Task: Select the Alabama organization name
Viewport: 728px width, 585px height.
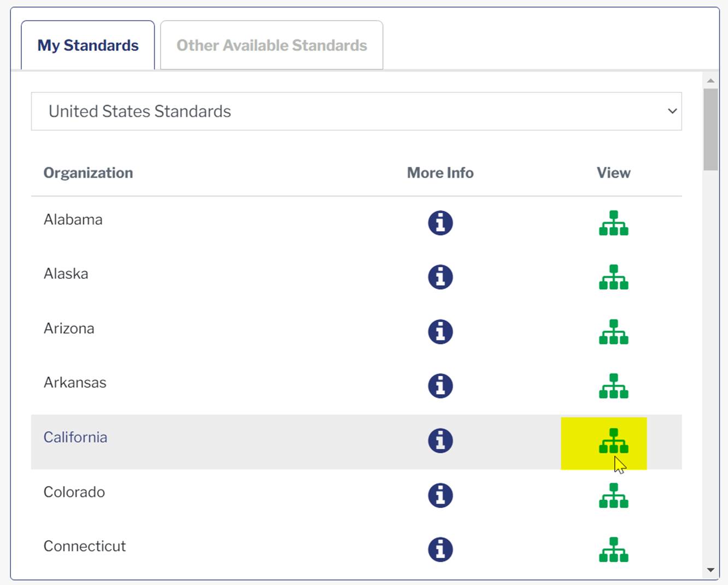Action: point(73,220)
